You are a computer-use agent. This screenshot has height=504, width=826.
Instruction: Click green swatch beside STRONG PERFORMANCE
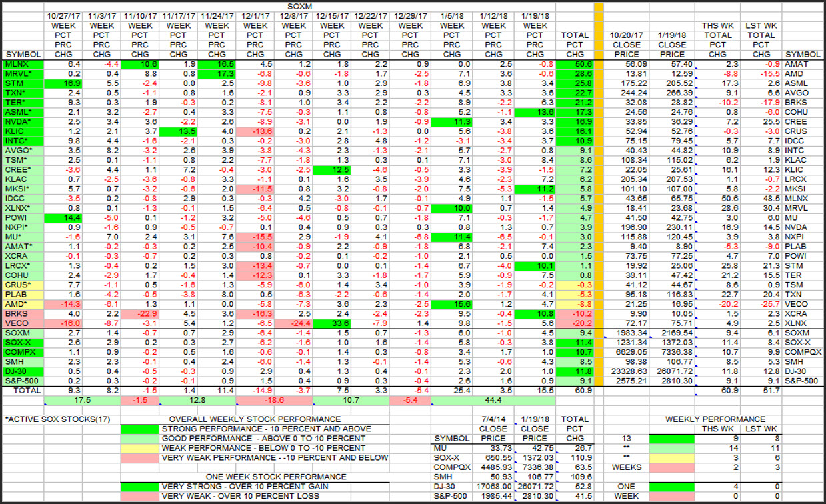(139, 429)
